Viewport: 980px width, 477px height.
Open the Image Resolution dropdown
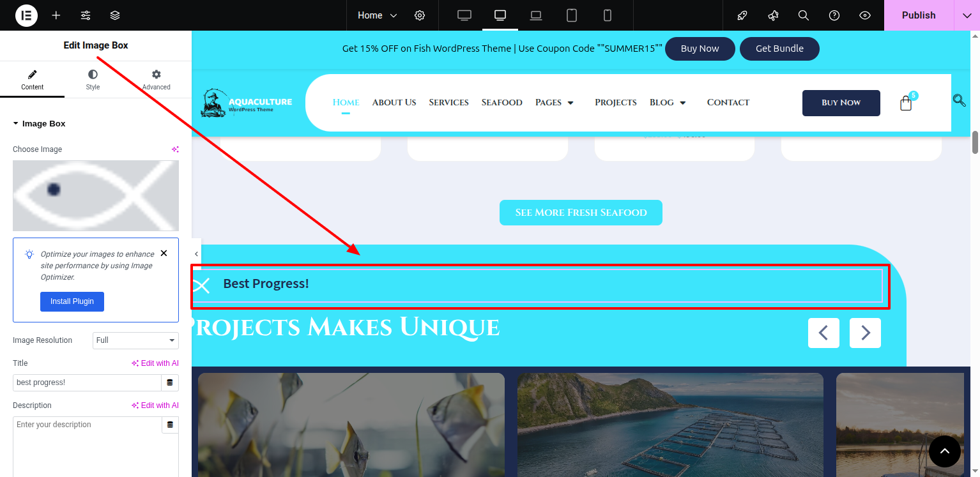point(135,340)
